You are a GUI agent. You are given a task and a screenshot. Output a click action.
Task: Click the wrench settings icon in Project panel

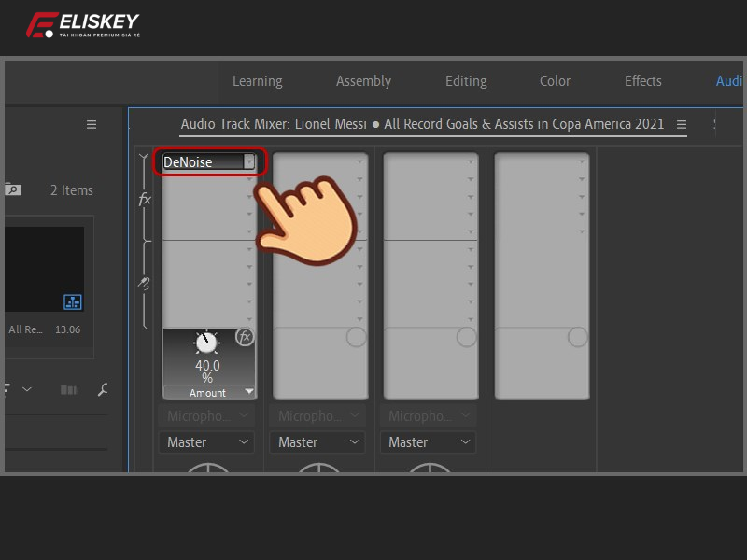coord(104,389)
